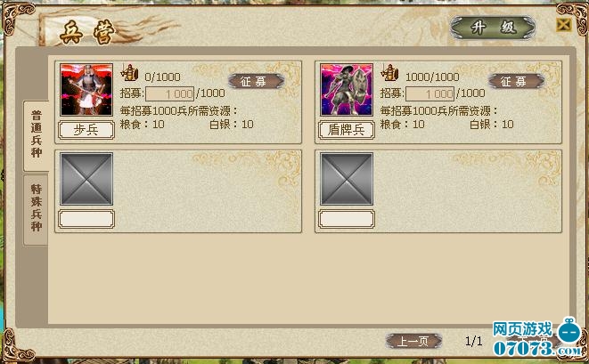Select the locked empty unit slot on left
Viewport: 589px width, 364px height.
pyautogui.click(x=86, y=179)
